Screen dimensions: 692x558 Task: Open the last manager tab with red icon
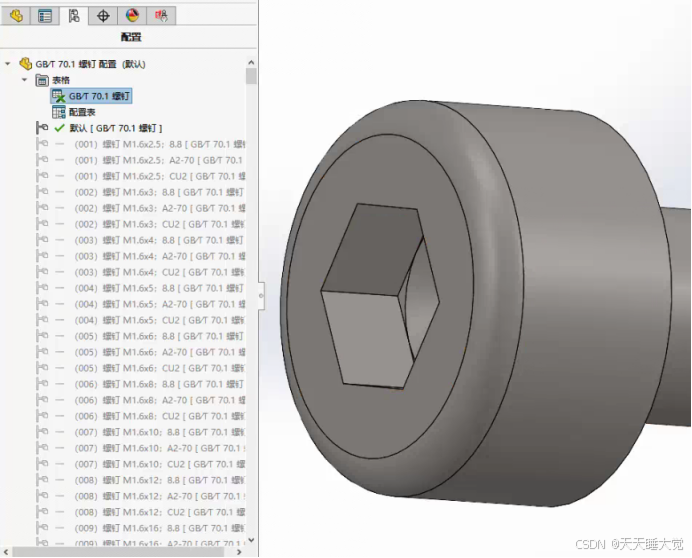(x=161, y=16)
